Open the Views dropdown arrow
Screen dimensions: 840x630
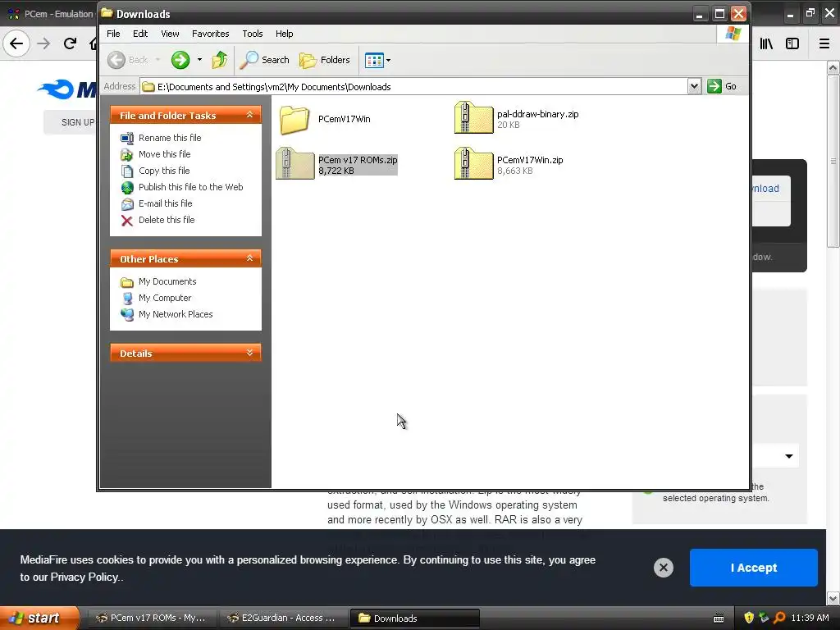coord(388,60)
